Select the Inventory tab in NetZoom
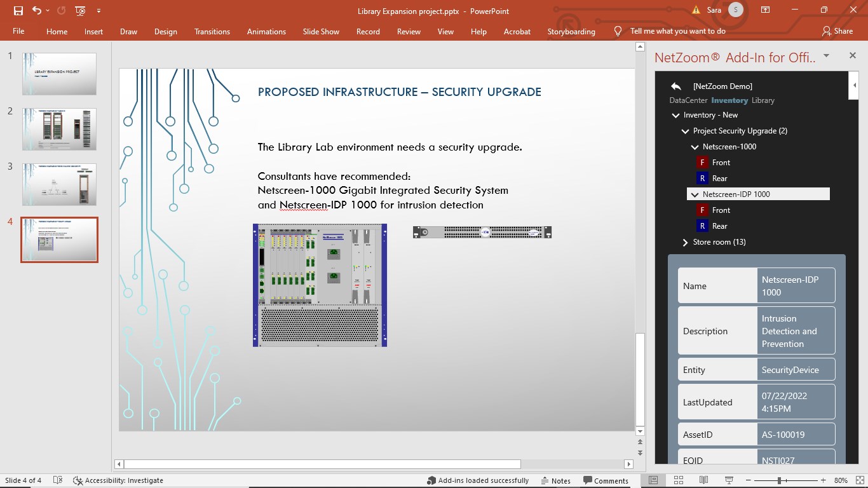This screenshot has width=868, height=488. [729, 100]
